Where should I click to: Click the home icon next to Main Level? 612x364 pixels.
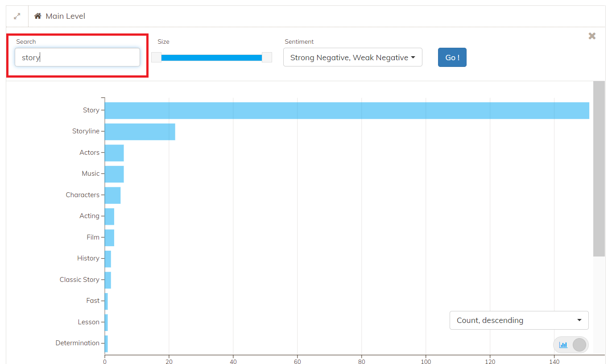pos(38,16)
